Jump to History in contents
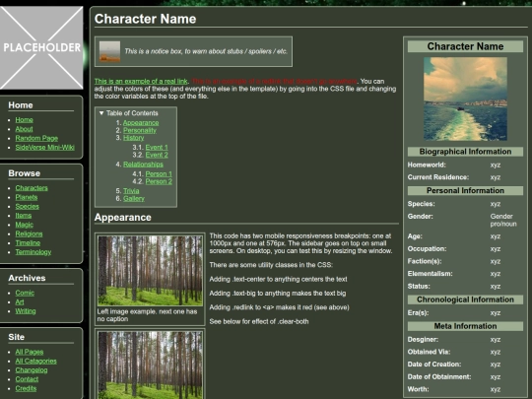532x399 pixels. click(x=134, y=138)
